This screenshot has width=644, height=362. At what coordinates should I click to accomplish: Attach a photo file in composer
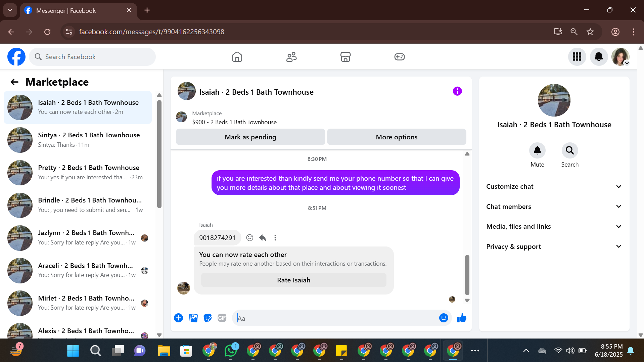(x=193, y=318)
